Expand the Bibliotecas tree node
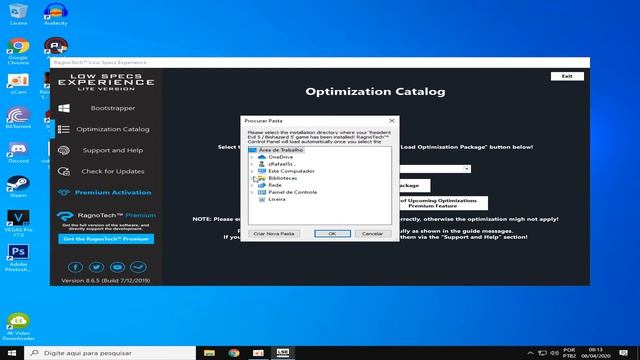The width and height of the screenshot is (640, 360). tap(252, 178)
